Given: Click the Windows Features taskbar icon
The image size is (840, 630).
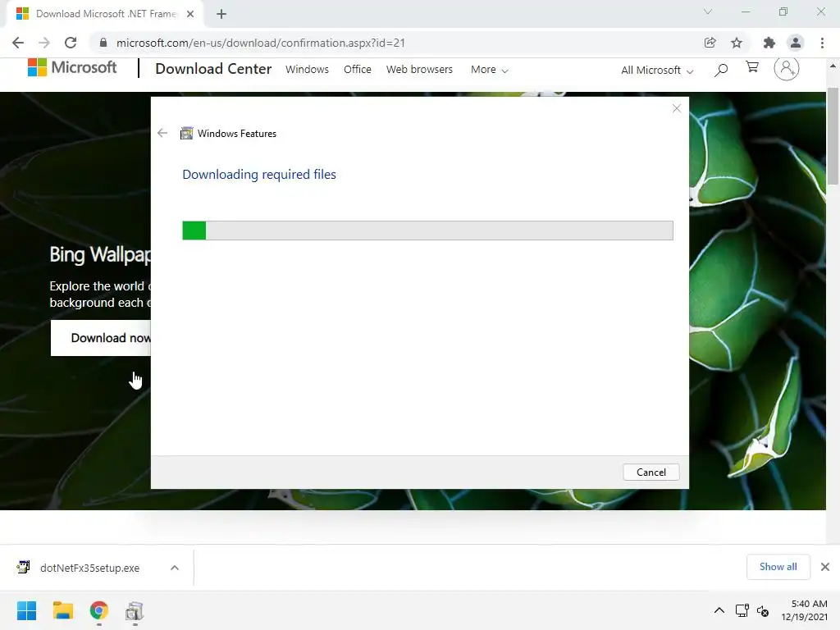Looking at the screenshot, I should click(135, 610).
